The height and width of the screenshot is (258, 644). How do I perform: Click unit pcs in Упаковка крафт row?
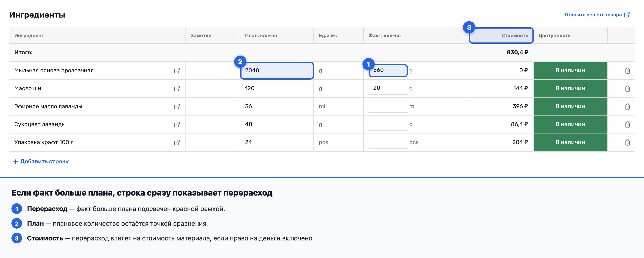323,142
